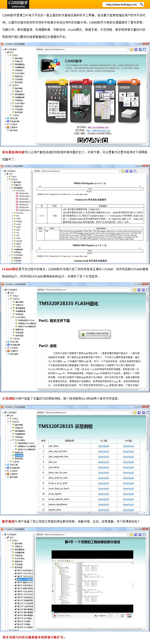Select TIMERxTIM in the register tree

pyautogui.click(x=24, y=194)
